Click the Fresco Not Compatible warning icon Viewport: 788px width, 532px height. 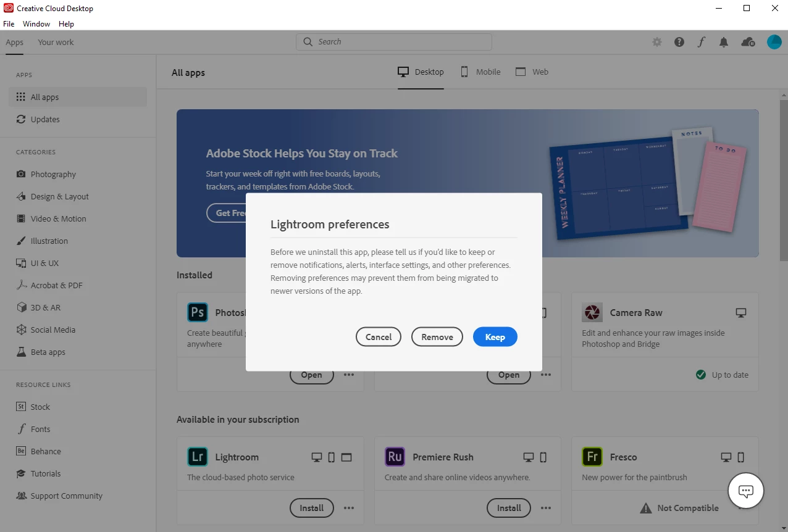coord(646,508)
